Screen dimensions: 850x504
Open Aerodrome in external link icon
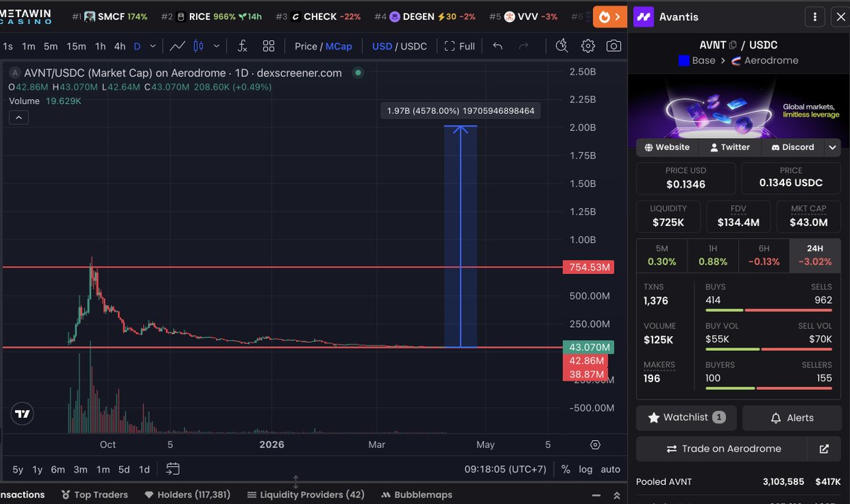(824, 449)
